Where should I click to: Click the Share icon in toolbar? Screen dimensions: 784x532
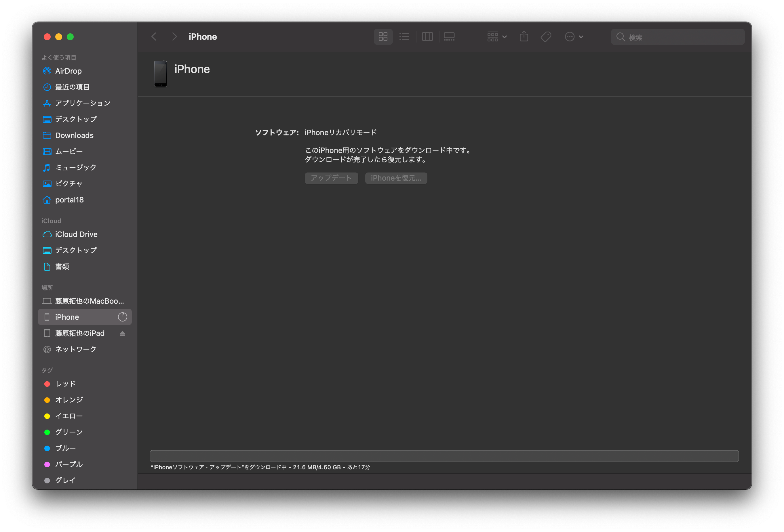[524, 37]
